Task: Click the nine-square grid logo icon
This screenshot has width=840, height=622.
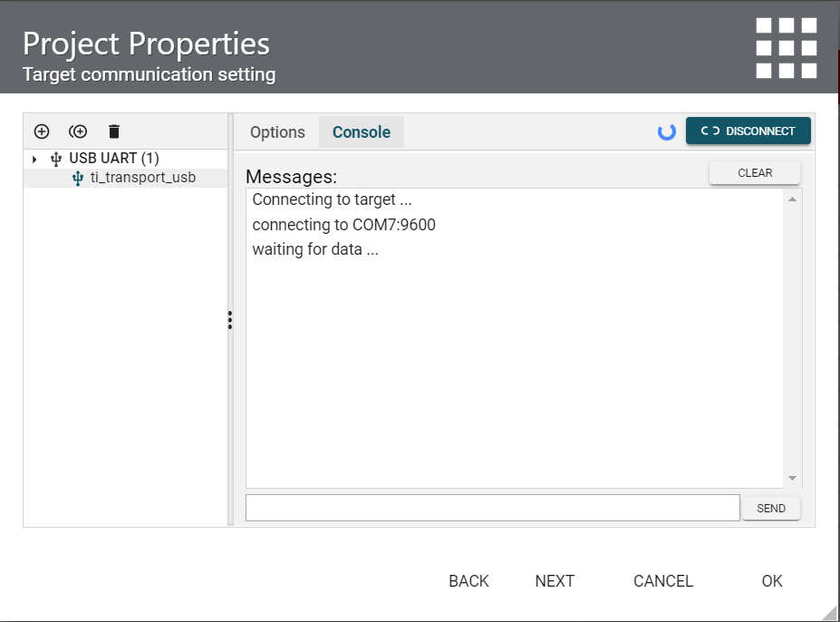Action: pos(786,47)
